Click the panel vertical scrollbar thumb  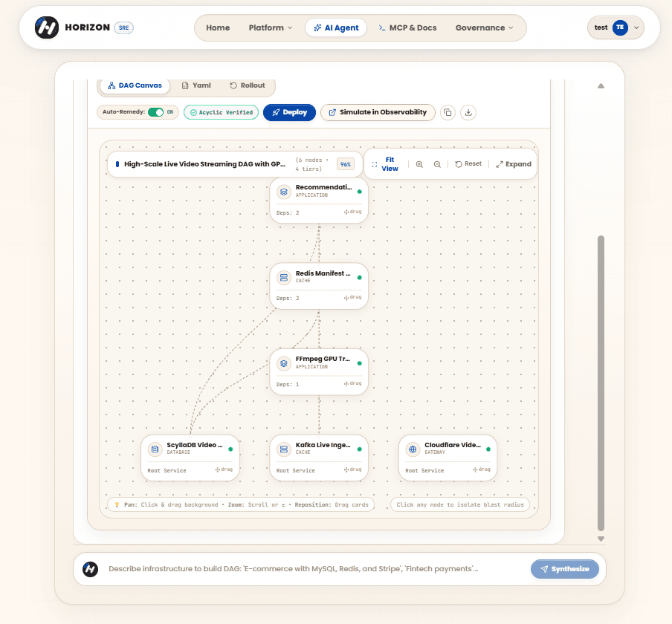[601, 383]
